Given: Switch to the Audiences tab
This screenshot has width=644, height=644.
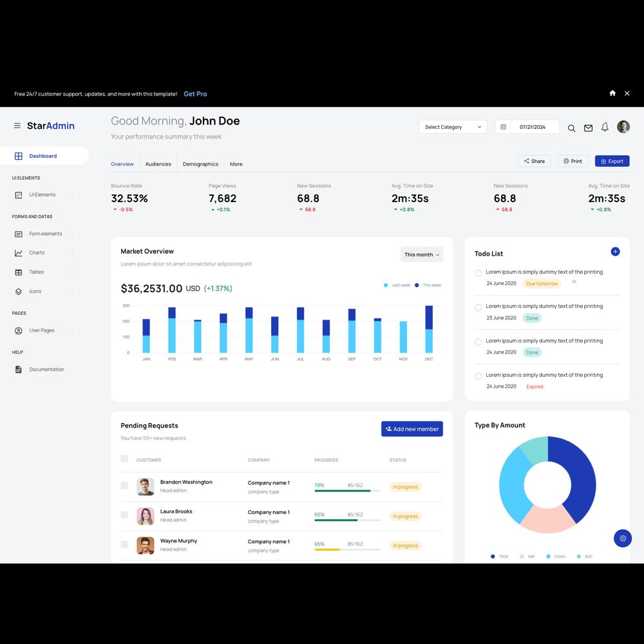Looking at the screenshot, I should tap(158, 164).
